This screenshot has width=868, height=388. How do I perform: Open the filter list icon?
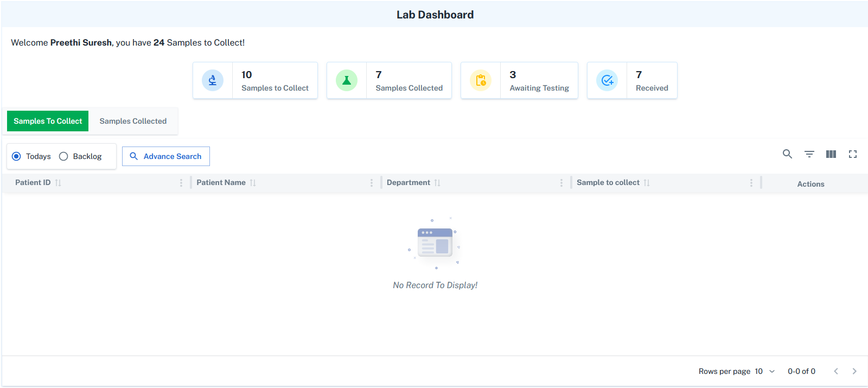click(809, 154)
